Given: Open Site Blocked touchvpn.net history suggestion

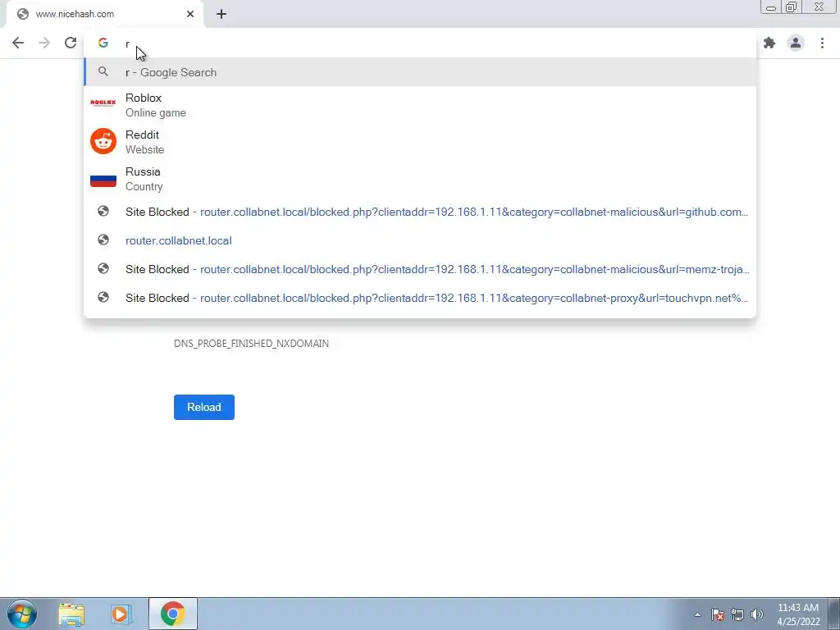Looking at the screenshot, I should tap(420, 298).
